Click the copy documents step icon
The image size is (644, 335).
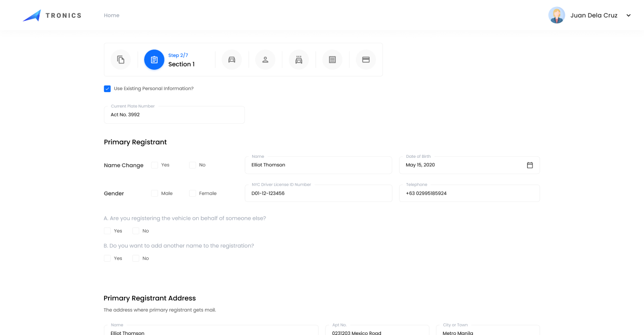point(121,60)
